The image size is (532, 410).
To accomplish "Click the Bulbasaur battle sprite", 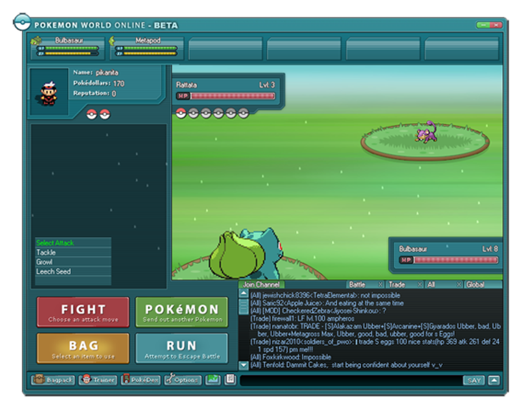I will (246, 254).
